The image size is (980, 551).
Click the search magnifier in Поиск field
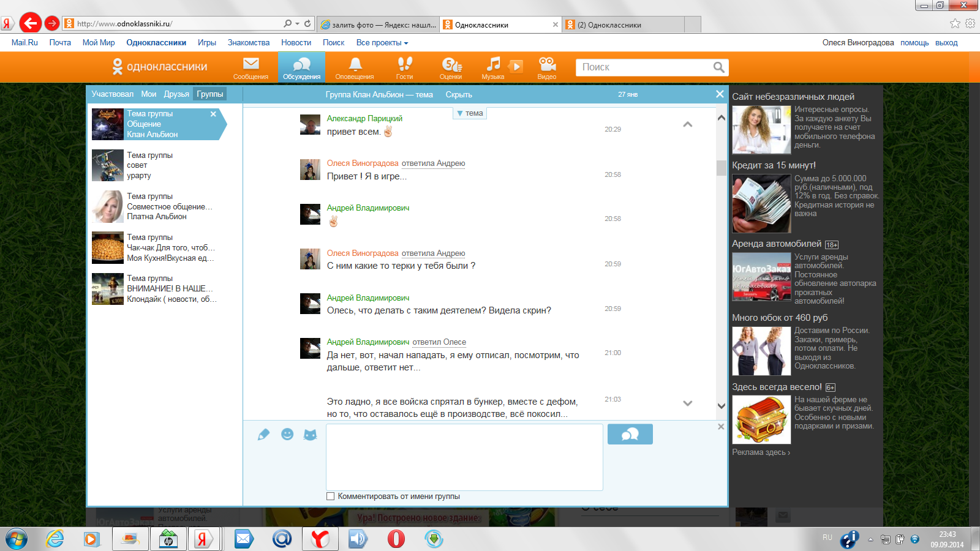tap(719, 67)
